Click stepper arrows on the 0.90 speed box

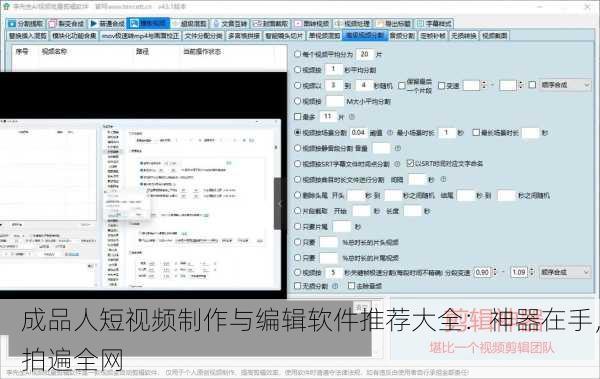494,273
